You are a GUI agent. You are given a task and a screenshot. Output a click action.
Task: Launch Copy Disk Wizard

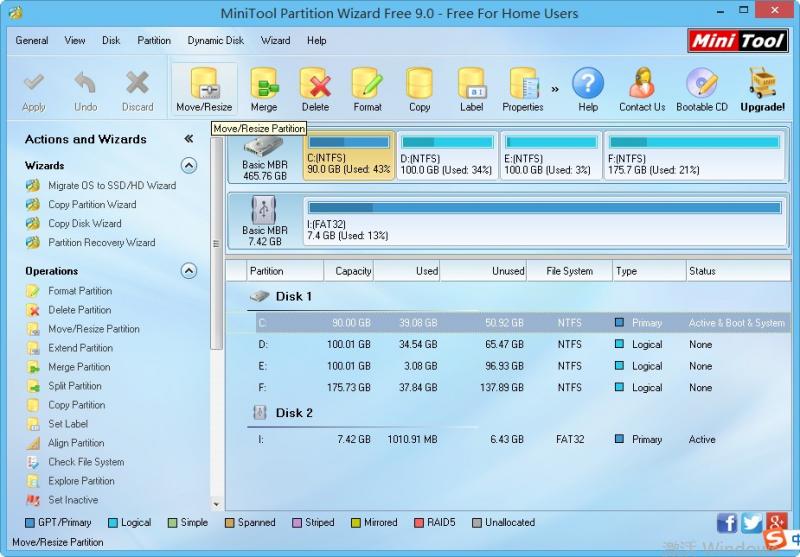73,223
